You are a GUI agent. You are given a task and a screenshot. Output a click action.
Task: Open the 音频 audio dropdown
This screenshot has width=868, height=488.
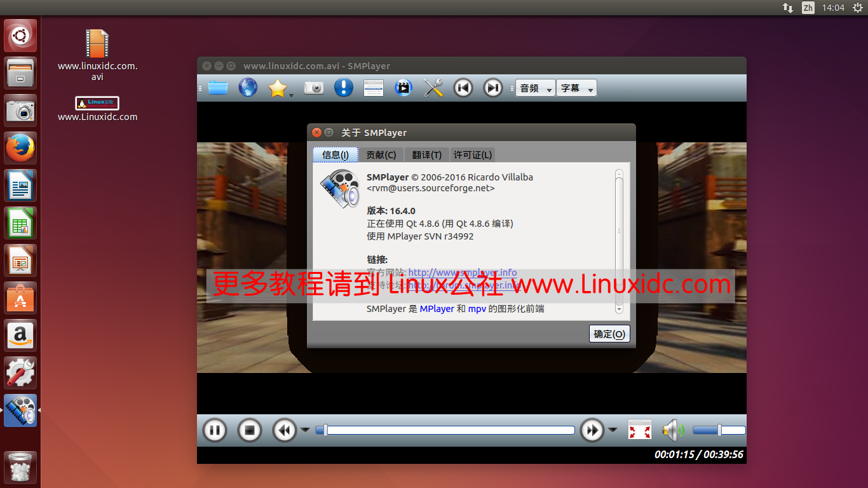(536, 88)
